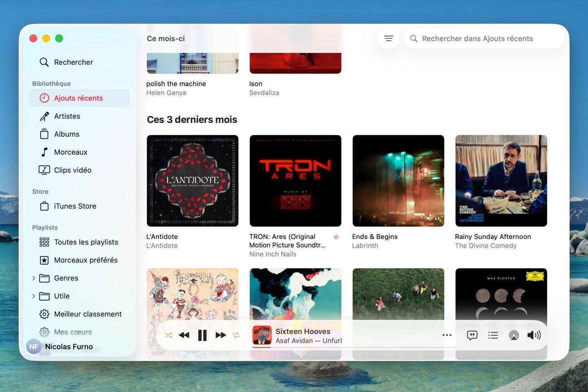
Task: Go back to the previous track
Action: pos(184,335)
